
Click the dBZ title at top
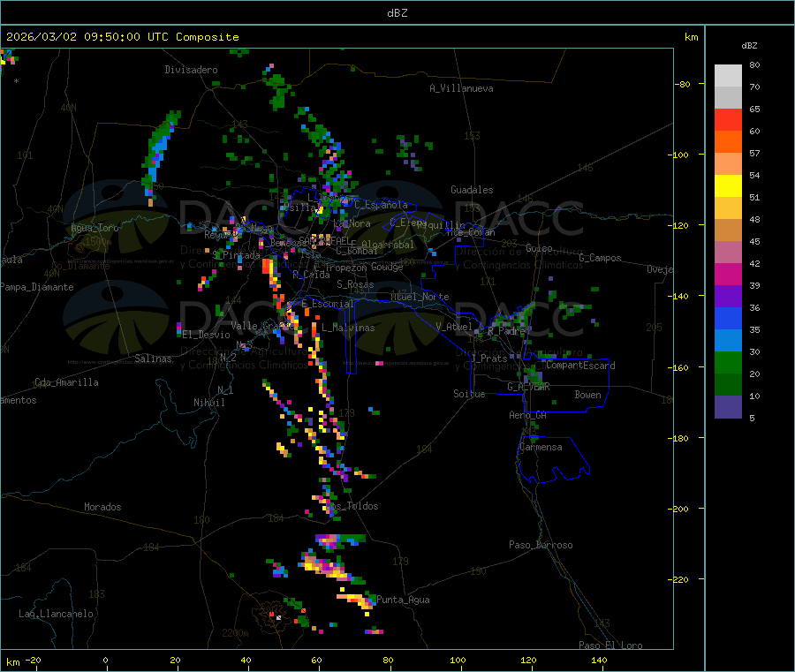397,13
